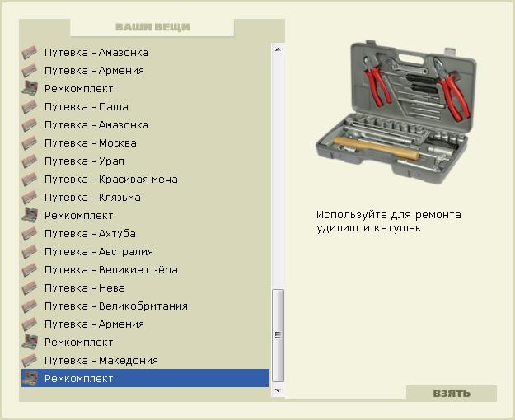Viewport: 515px width, 420px height.
Task: Select the Путевка - Великобритания item
Action: (115, 306)
